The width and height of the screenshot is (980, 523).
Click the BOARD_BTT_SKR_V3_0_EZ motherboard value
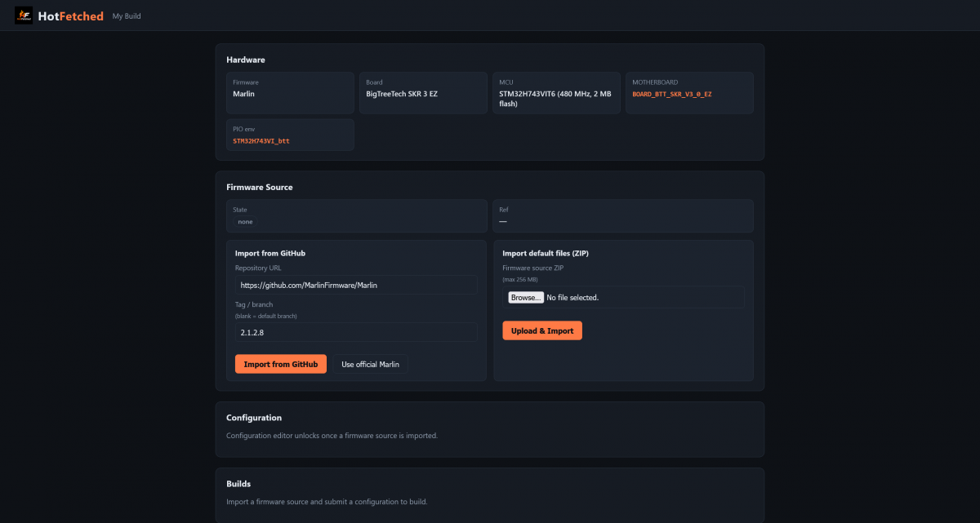672,95
